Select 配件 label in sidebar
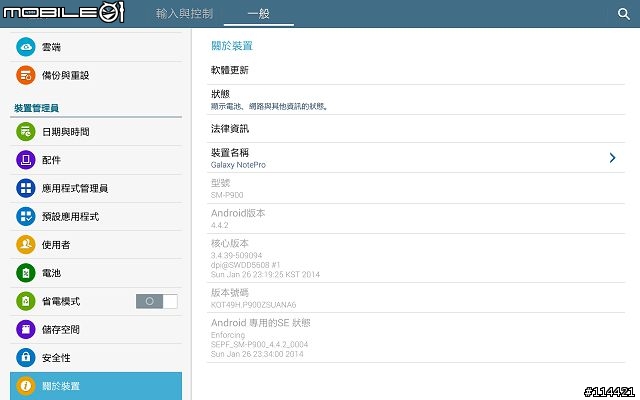640x400 pixels. [x=51, y=160]
